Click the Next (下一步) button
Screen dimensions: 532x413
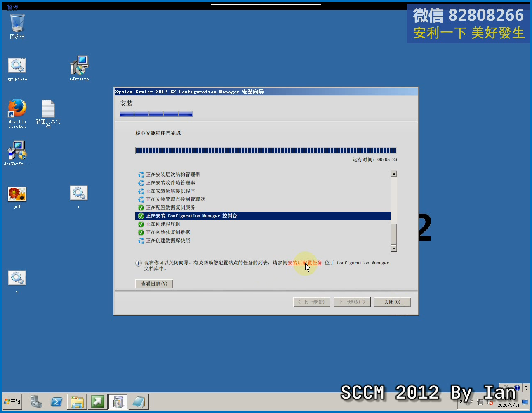pos(352,302)
